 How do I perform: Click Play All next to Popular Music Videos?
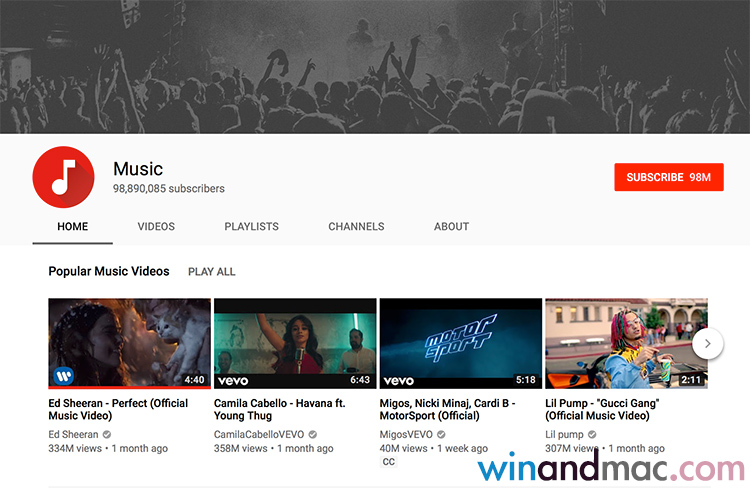point(212,272)
